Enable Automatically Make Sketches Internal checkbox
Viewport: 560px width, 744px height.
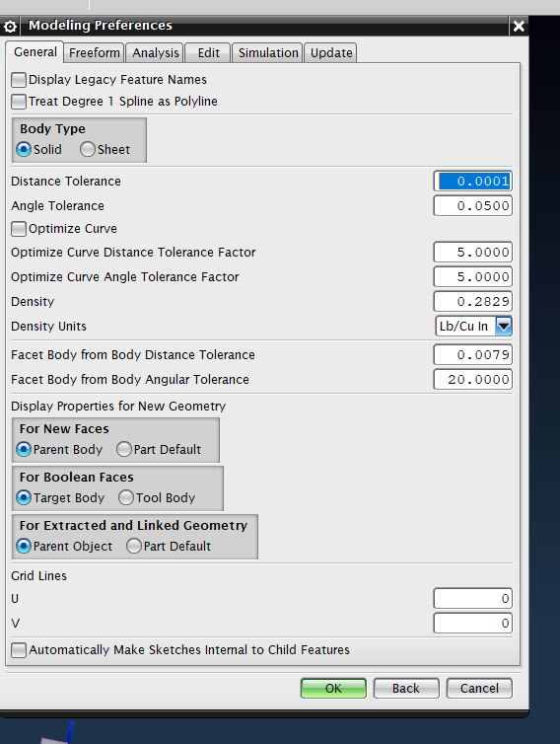19,650
